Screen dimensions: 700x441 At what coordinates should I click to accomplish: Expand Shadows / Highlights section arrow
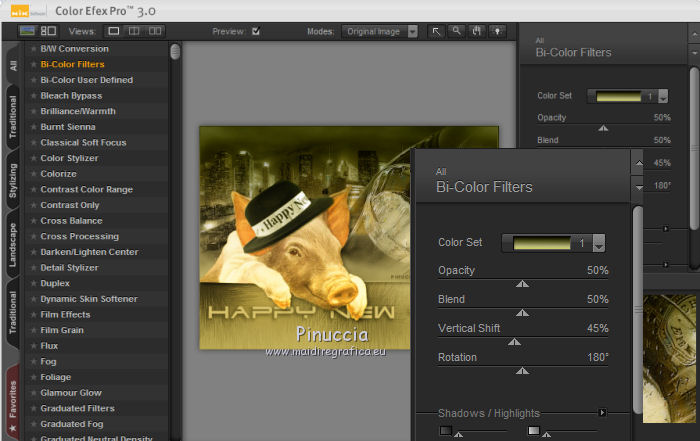tap(602, 412)
